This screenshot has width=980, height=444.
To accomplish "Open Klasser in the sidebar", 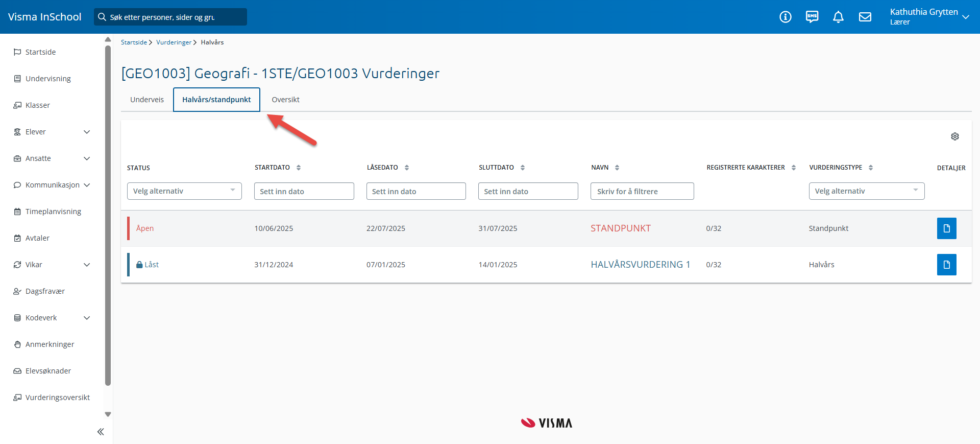I will (38, 105).
